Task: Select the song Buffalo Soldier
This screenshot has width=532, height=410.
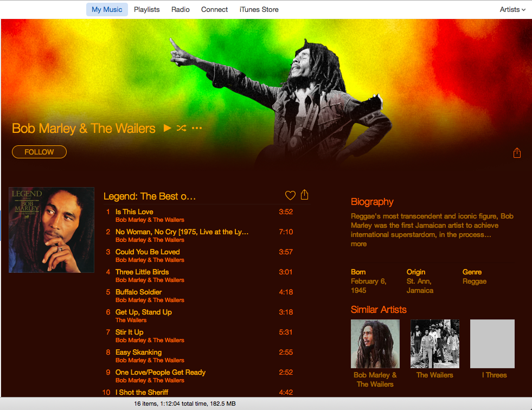Action: pyautogui.click(x=138, y=292)
